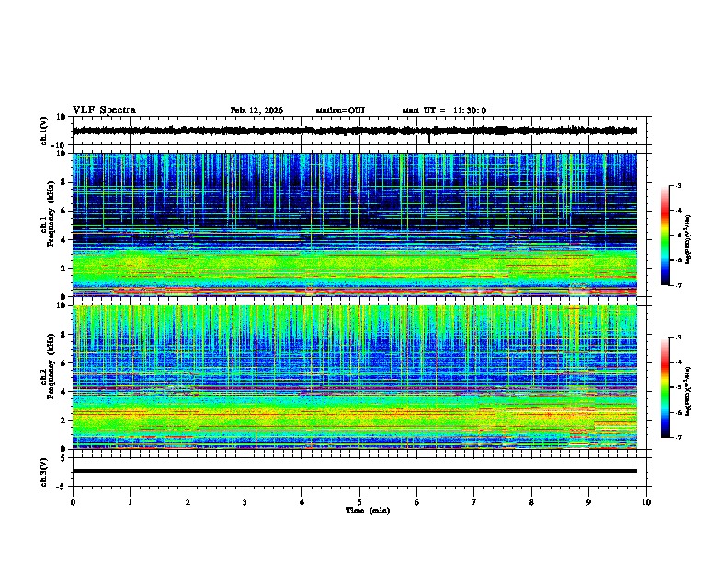The image size is (728, 563).
Task: Click the 4 kHz tick on ch.2 spectrogram axis
Action: [x=63, y=392]
